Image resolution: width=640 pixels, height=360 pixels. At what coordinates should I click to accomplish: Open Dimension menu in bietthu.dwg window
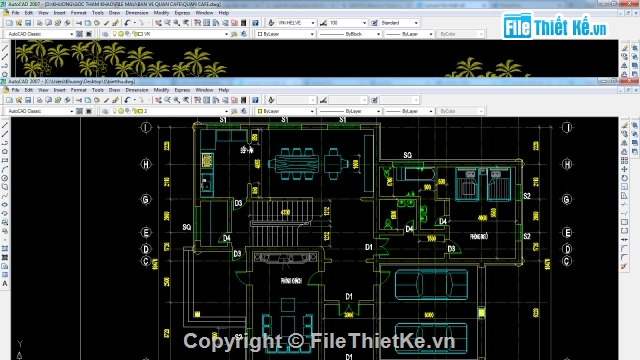(137, 90)
